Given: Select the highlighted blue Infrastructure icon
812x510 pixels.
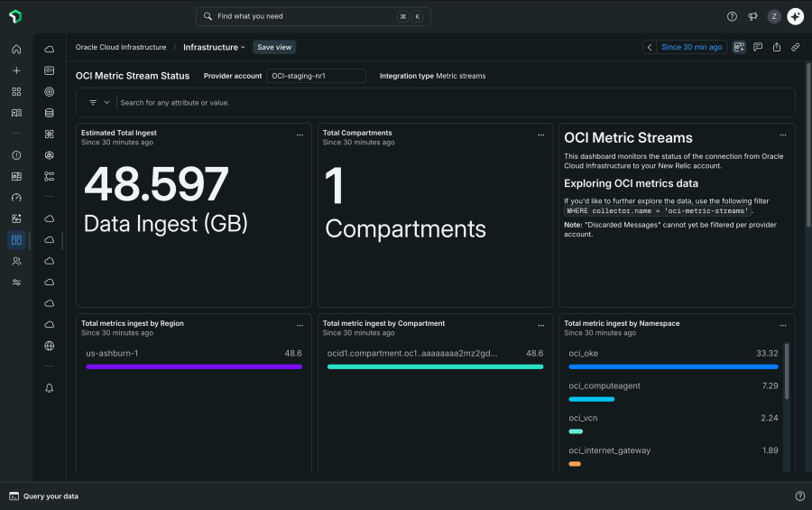Looking at the screenshot, I should (16, 239).
